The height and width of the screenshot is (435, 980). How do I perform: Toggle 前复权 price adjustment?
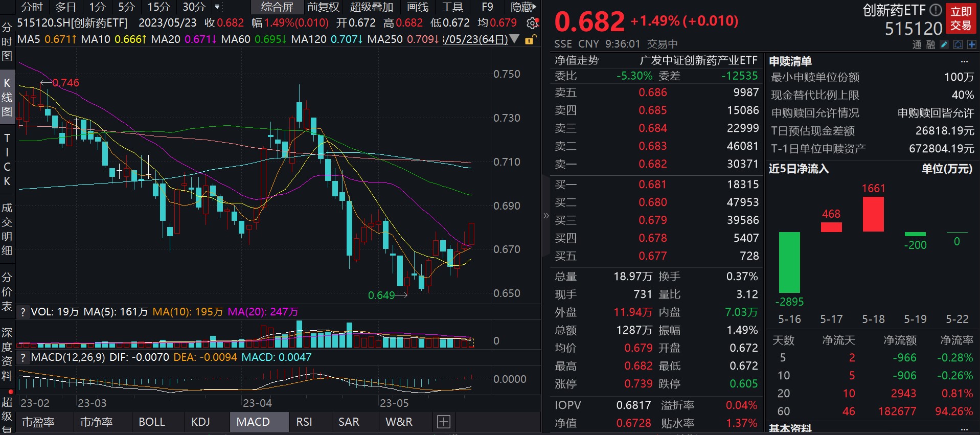pyautogui.click(x=323, y=7)
